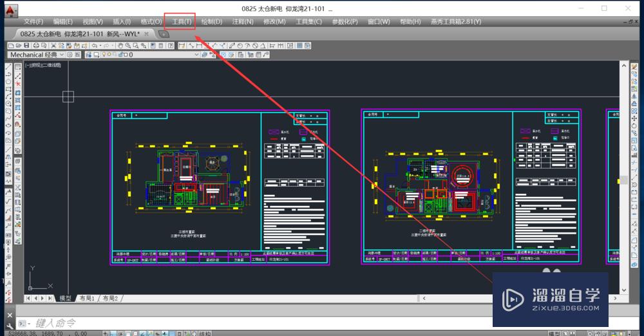This screenshot has width=644, height=336.
Task: Open the Properties palette icon
Action: coord(153,46)
